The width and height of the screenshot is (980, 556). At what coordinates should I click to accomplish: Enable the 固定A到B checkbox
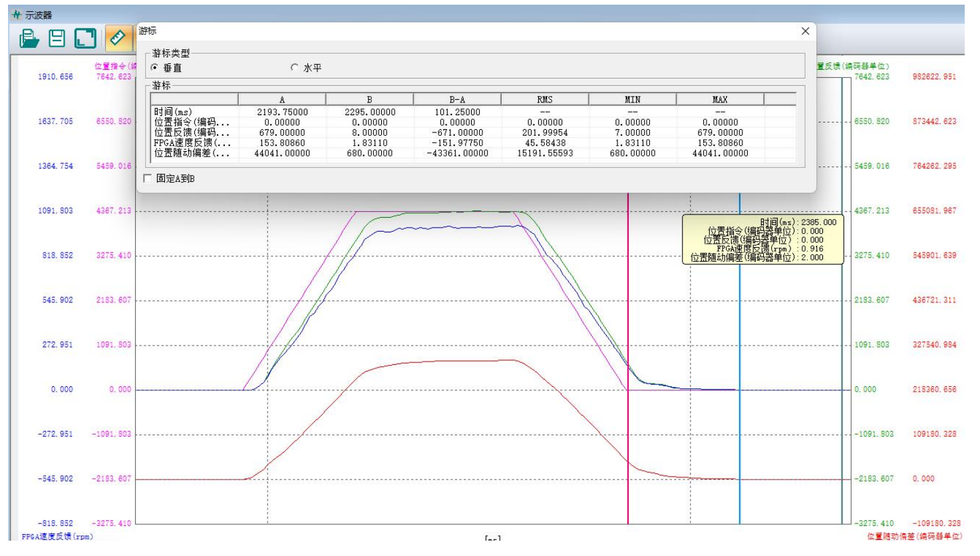(x=148, y=178)
